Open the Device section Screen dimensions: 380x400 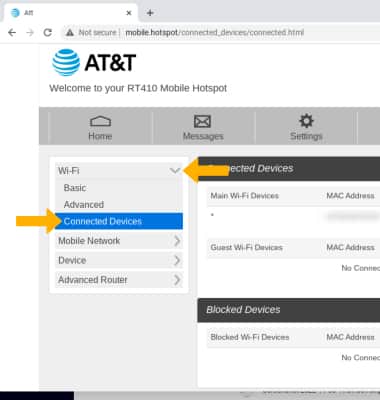point(119,260)
